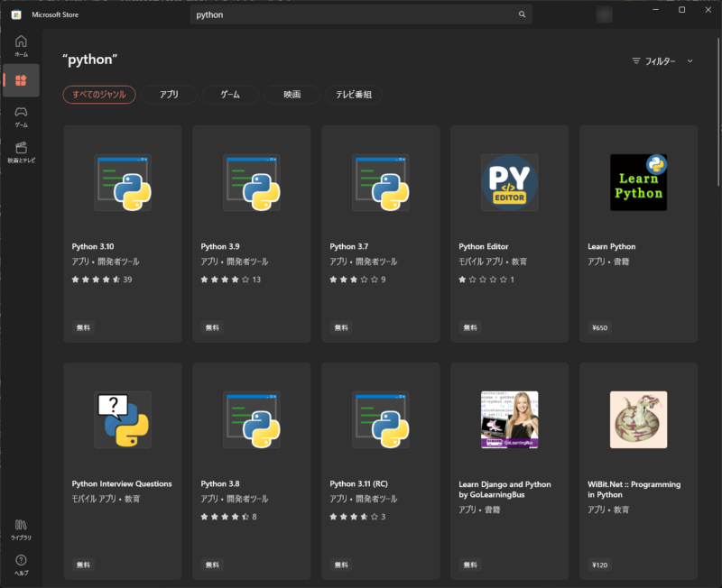Screen dimensions: 722x588
Task: Open the Home (ホーム) sidebar icon
Action: 21,44
